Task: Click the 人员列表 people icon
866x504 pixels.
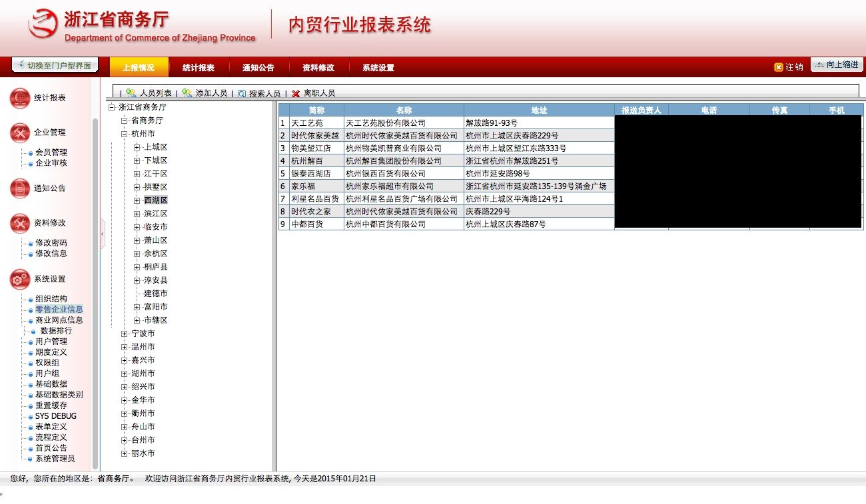Action: point(131,93)
